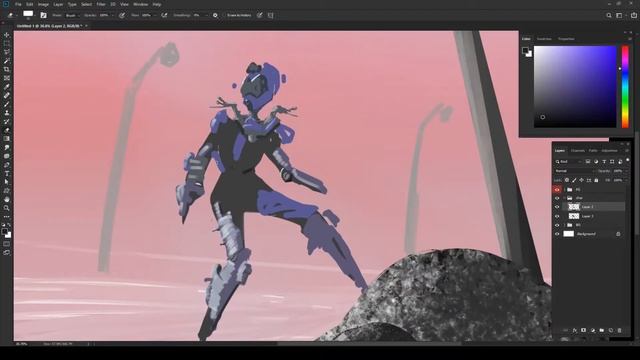This screenshot has width=640, height=360.
Task: Toggle visibility of the FG group
Action: 557,190
